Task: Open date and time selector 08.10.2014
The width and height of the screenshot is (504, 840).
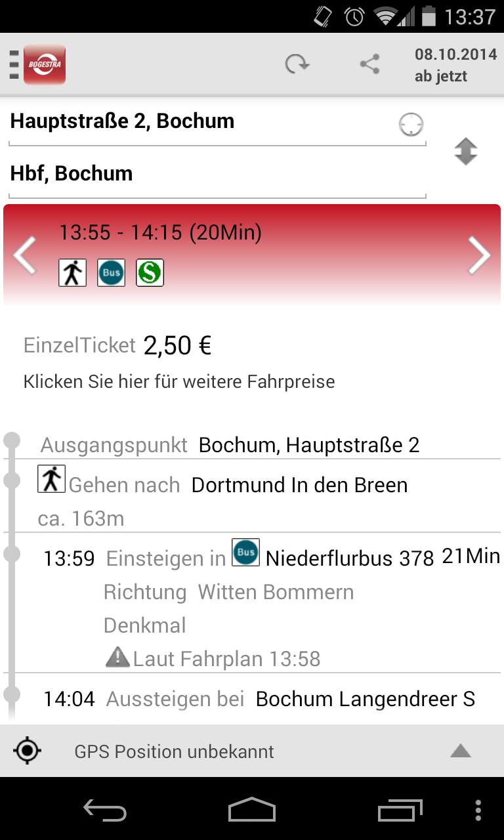Action: [455, 65]
